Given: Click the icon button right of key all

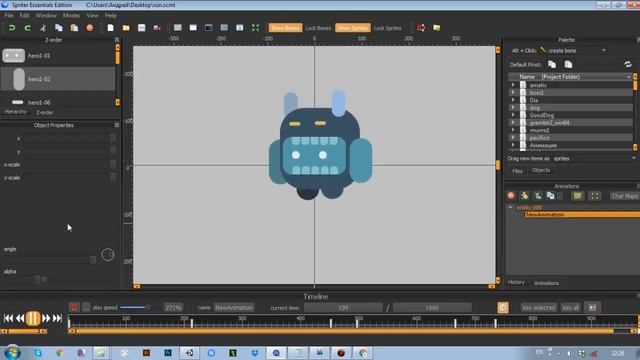Looking at the screenshot, I should [x=593, y=308].
